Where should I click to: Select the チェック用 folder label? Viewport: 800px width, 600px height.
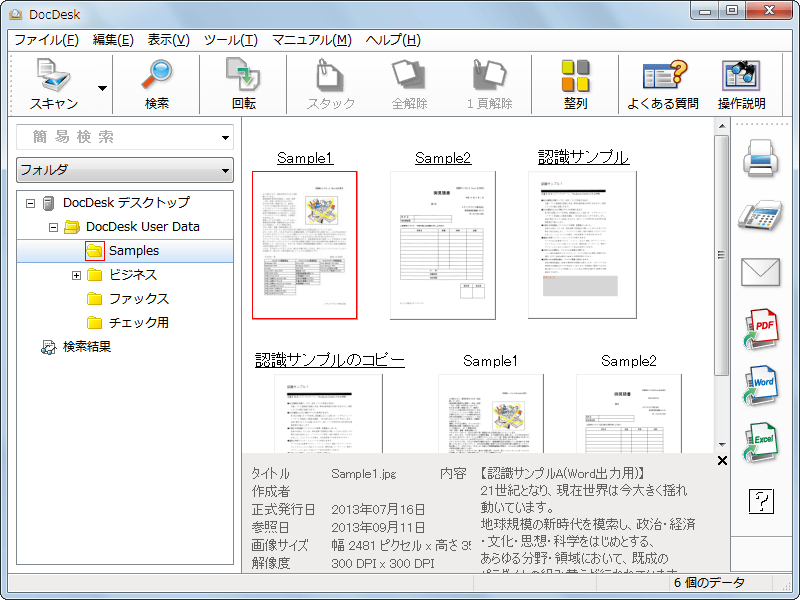[x=139, y=322]
